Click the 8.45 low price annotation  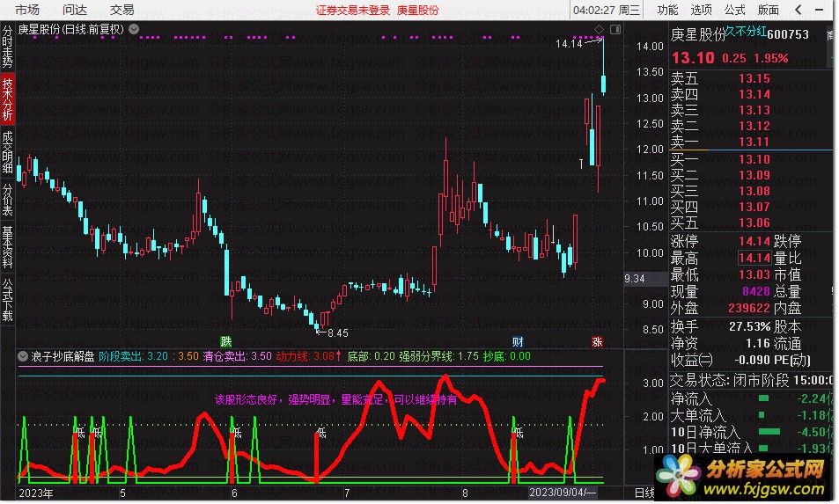pos(337,333)
